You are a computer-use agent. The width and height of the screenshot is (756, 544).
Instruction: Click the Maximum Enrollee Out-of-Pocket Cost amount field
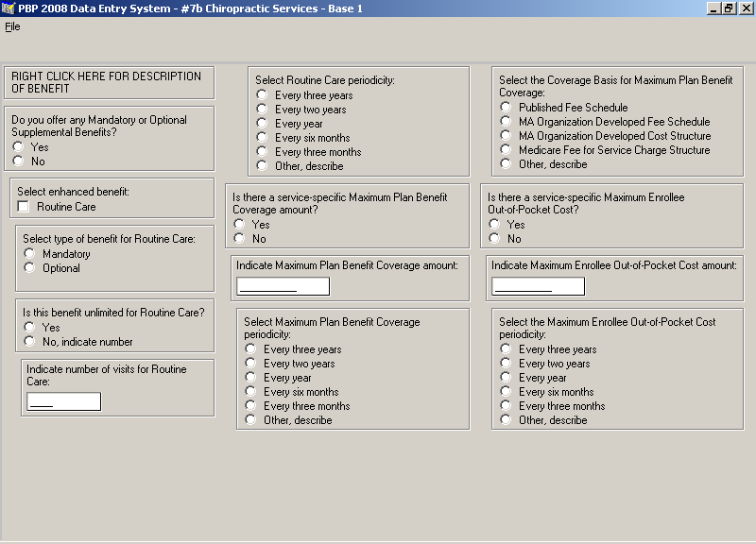click(x=538, y=286)
